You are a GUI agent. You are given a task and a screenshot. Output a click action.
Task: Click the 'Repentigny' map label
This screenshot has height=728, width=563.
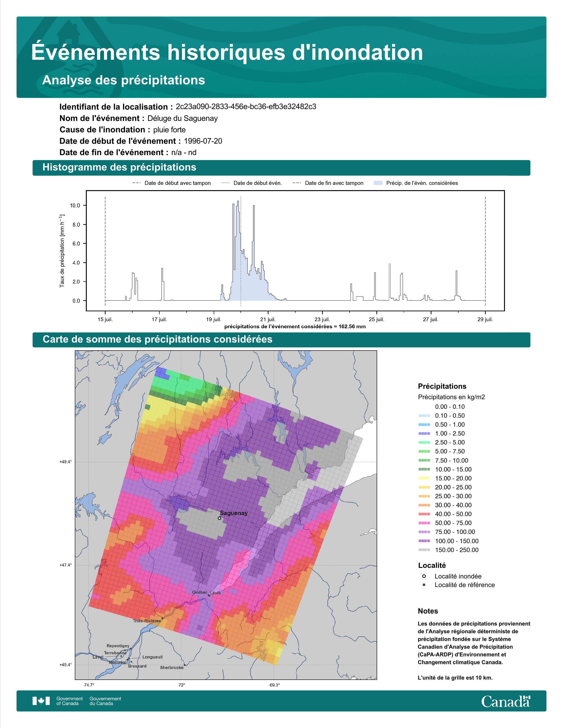pyautogui.click(x=118, y=646)
